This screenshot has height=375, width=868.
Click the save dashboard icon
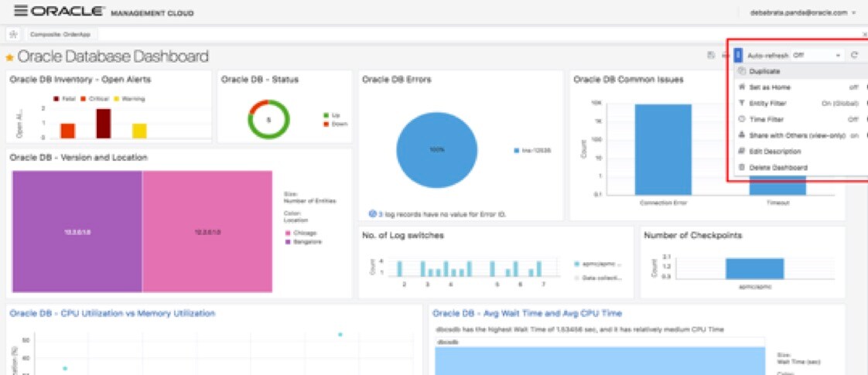711,56
